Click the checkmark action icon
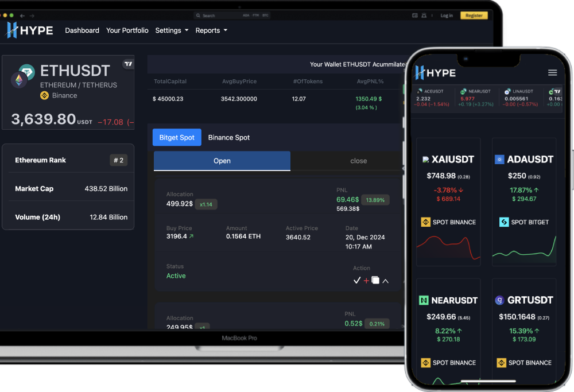The width and height of the screenshot is (574, 392). pos(357,280)
